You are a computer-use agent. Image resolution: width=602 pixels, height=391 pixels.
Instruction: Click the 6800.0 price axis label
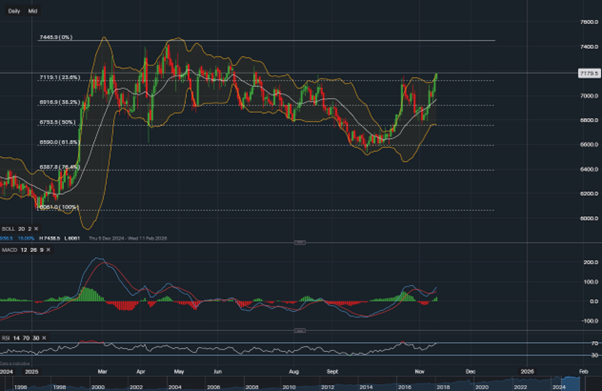[589, 120]
